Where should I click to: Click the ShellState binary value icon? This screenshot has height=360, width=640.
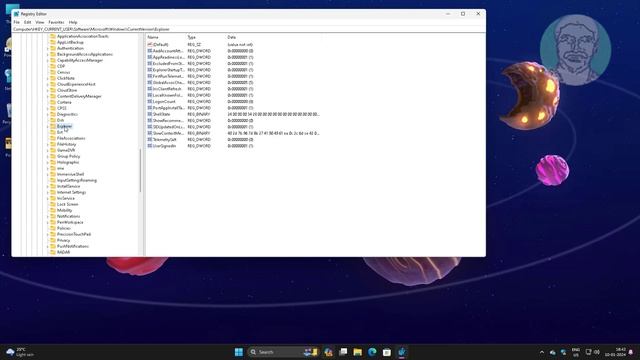click(150, 114)
